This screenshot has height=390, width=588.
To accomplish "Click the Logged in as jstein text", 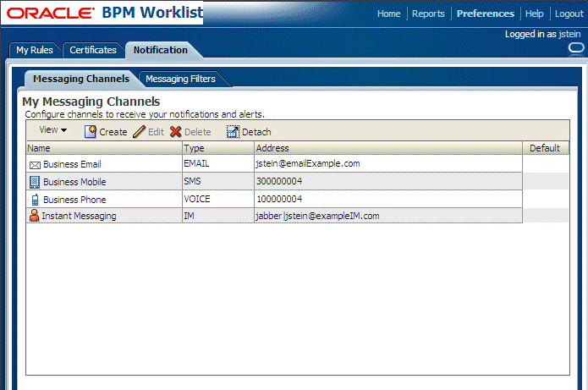I will tap(542, 34).
